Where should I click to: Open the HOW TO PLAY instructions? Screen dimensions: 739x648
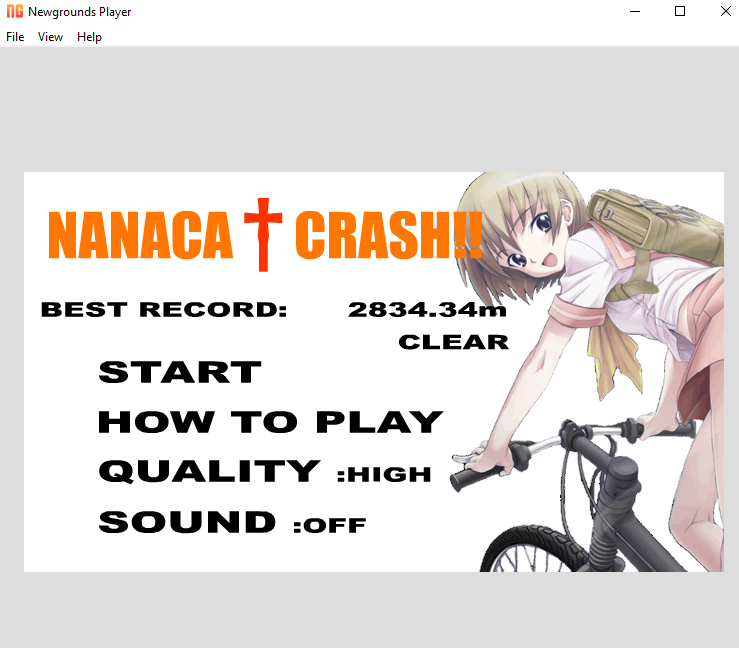[x=269, y=422]
